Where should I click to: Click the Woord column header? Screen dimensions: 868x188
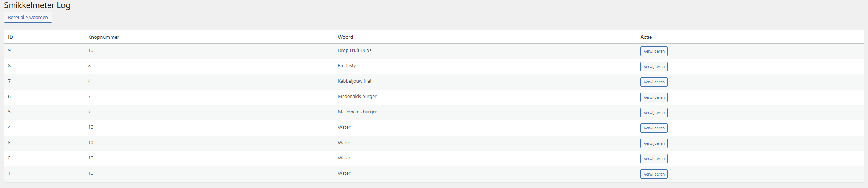click(x=345, y=37)
